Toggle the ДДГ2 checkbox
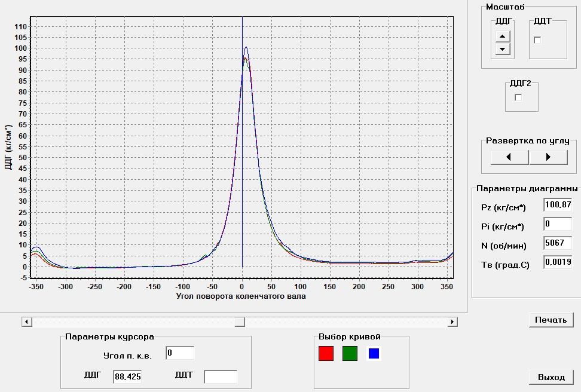This screenshot has height=392, width=581. 518,97
